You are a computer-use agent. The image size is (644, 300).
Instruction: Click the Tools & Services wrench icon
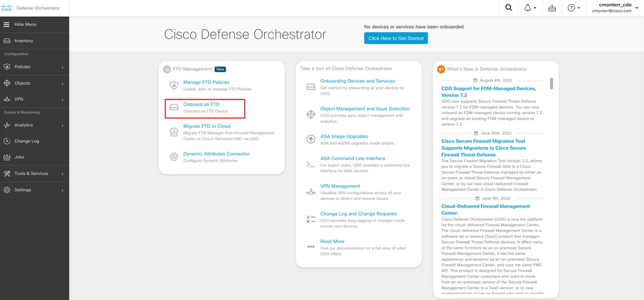click(6, 174)
